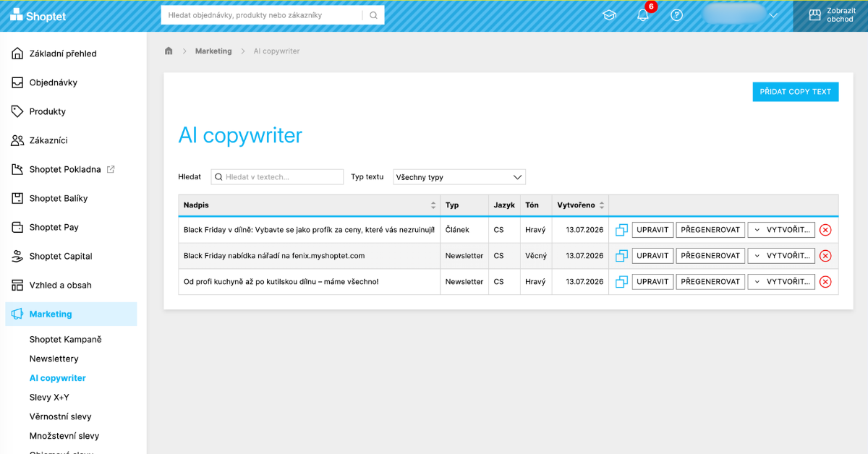Click the Vzhled a obsah layout icon
This screenshot has width=868, height=454.
pos(17,285)
